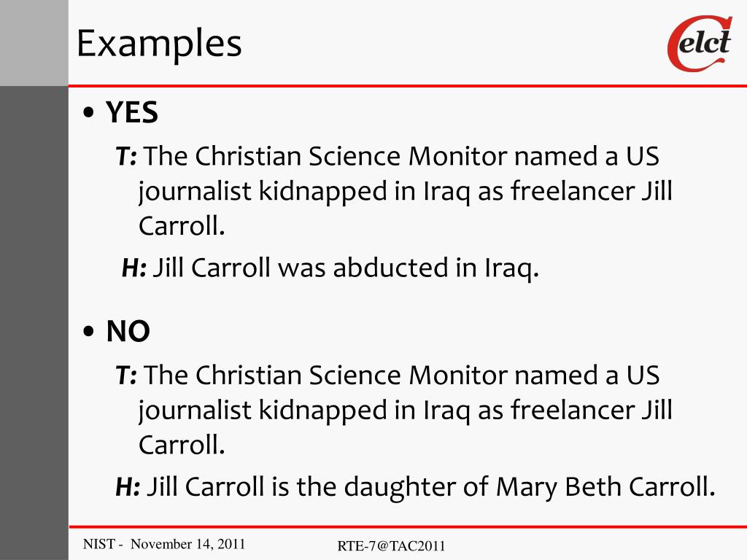The height and width of the screenshot is (560, 747).
Task: Click the bullet dot before YES
Action: pos(89,114)
